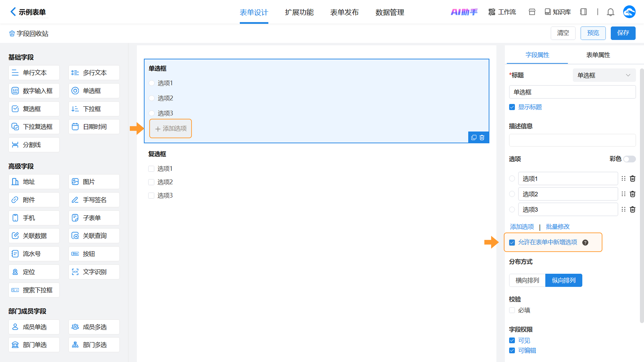Click the title input containing 单选框

[572, 92]
